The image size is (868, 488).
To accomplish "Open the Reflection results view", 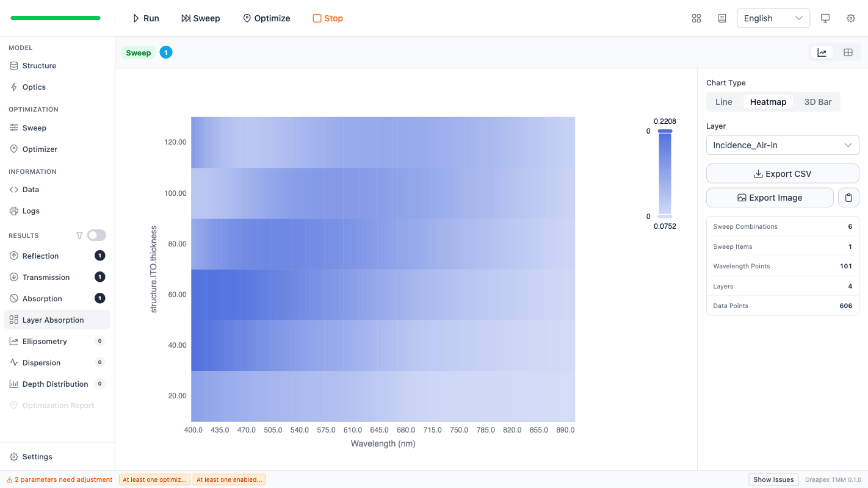I will point(40,256).
